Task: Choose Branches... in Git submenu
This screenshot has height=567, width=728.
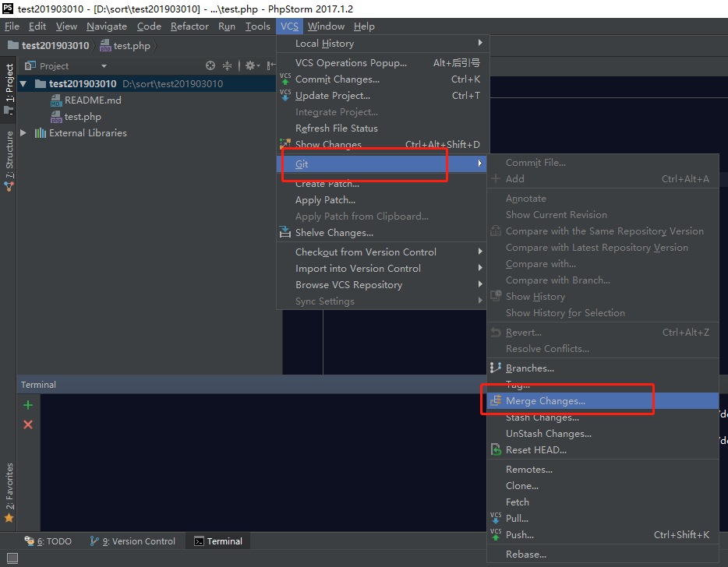Action: coord(603,368)
